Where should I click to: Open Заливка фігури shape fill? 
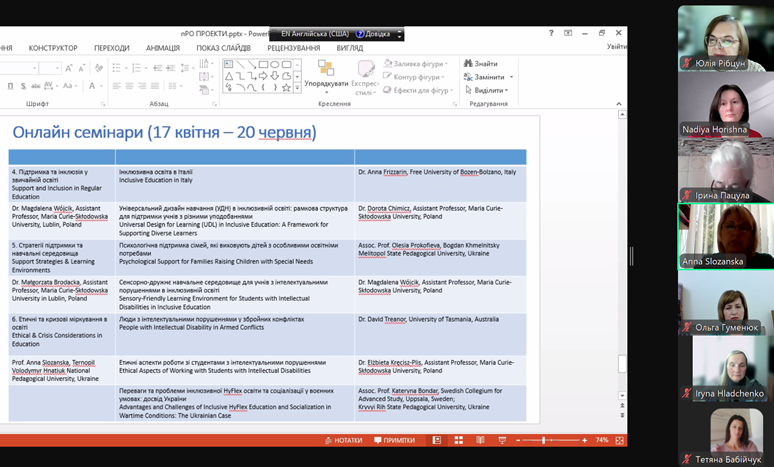416,64
